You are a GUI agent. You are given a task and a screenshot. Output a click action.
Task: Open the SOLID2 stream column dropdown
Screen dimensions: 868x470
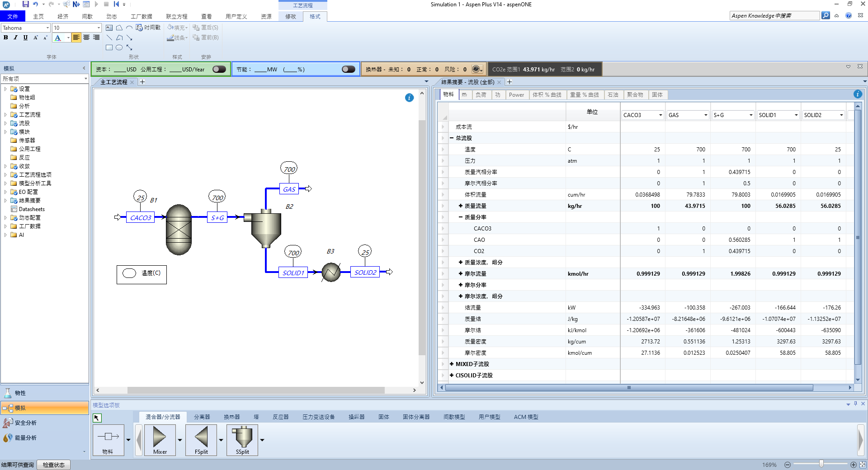point(841,115)
